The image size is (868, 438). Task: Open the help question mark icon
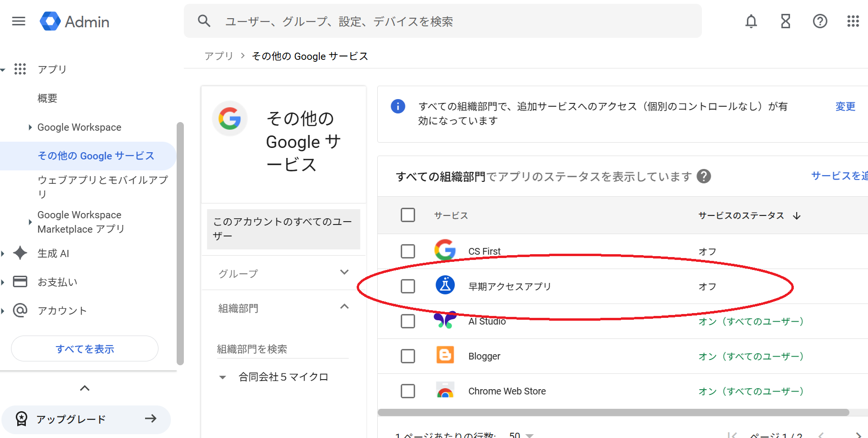(820, 22)
